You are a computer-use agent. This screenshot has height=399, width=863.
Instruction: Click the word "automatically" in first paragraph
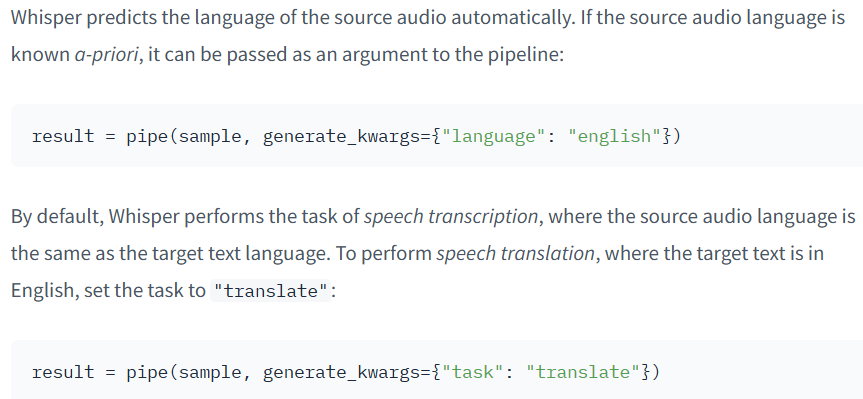tap(511, 18)
